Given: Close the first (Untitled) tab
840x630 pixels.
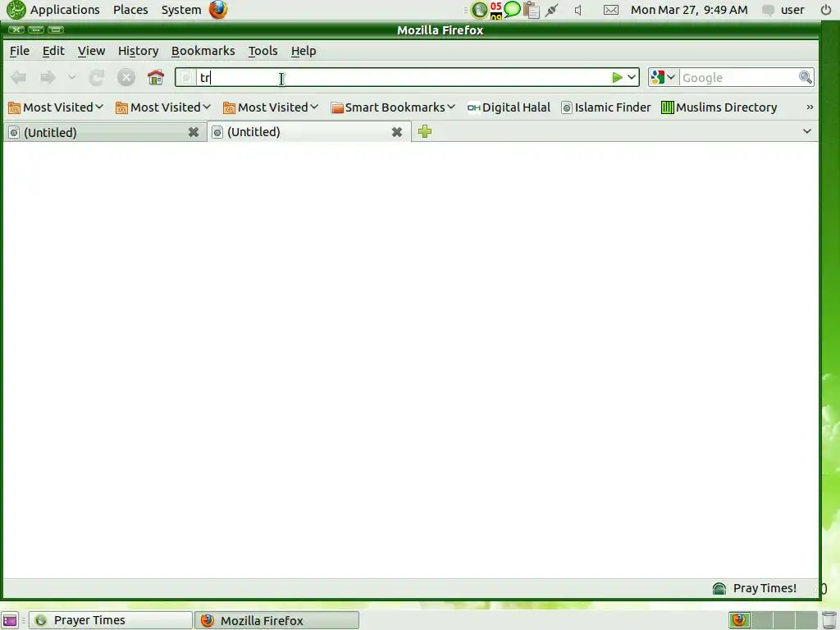Looking at the screenshot, I should [194, 132].
